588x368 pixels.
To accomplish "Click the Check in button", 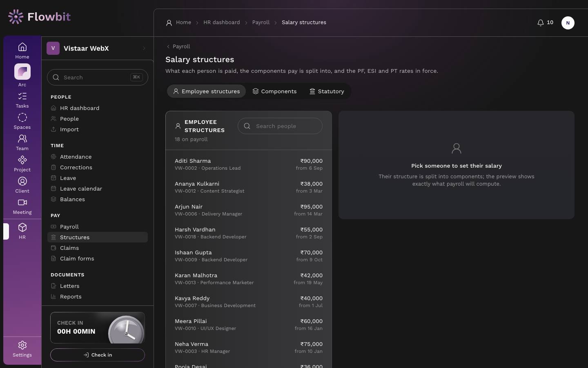I will [98, 355].
